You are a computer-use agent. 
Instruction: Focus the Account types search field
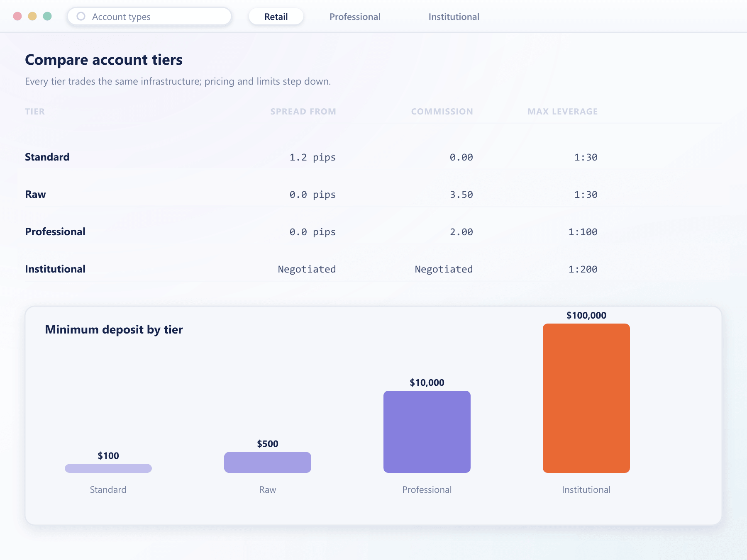[149, 17]
